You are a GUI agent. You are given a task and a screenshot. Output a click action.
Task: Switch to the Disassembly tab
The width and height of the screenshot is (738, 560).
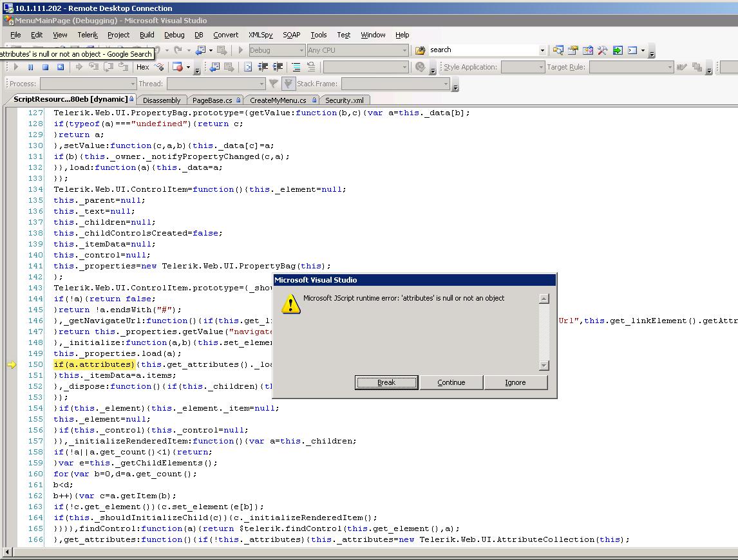[x=162, y=100]
